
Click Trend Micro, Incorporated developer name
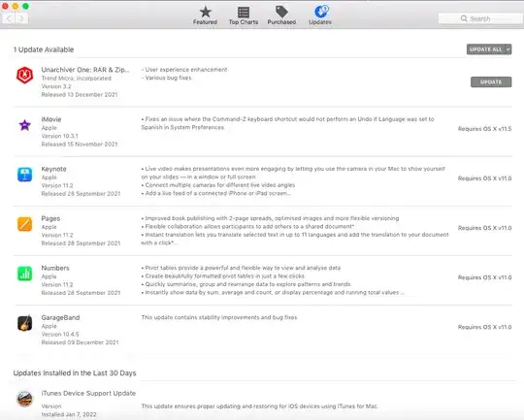point(77,79)
